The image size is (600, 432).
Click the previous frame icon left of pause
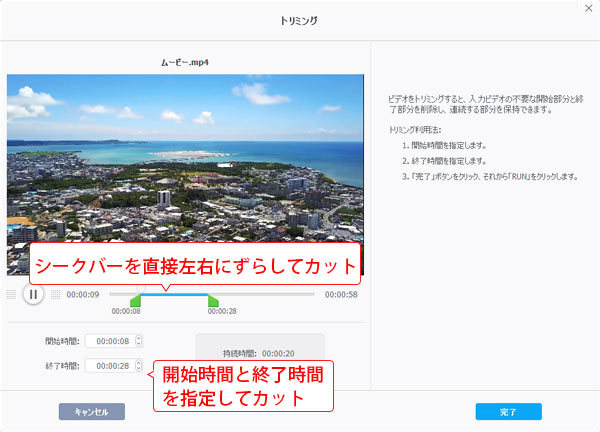(11, 294)
